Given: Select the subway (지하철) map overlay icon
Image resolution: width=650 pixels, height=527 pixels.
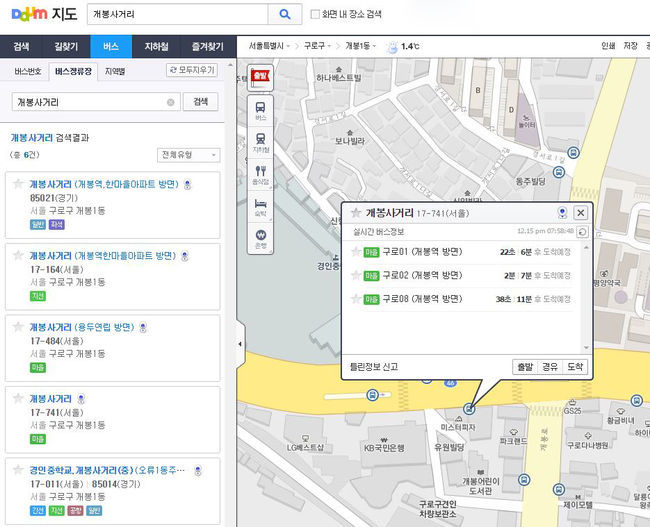Looking at the screenshot, I should [261, 142].
